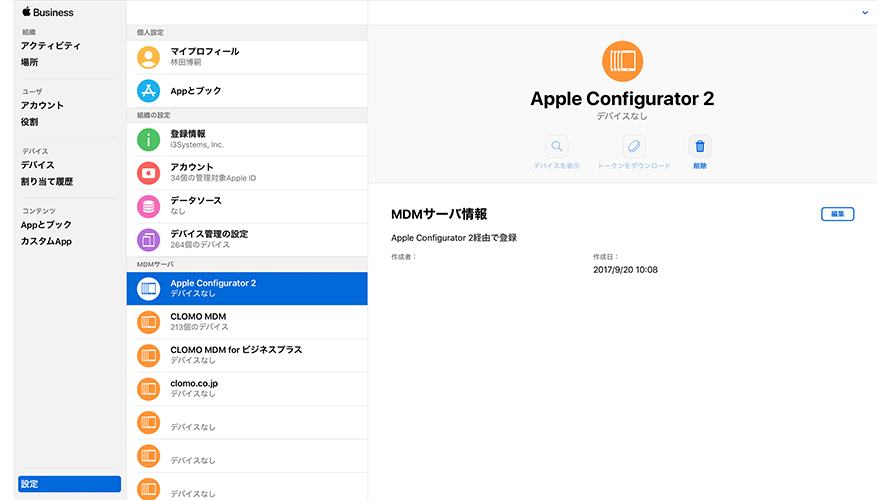Select the マイプロフィール row text

pos(205,52)
